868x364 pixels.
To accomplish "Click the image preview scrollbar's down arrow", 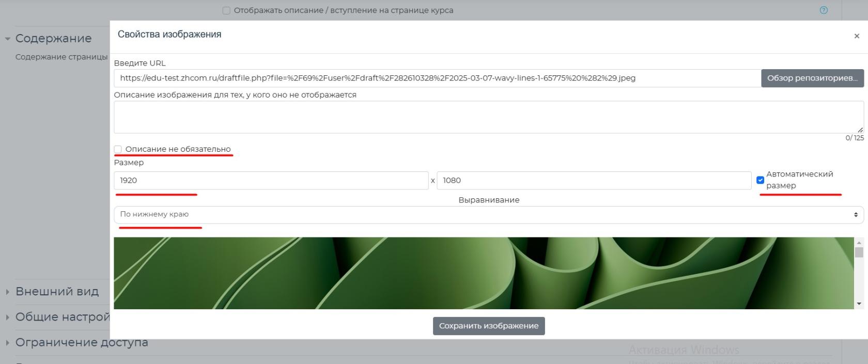I will (x=859, y=304).
